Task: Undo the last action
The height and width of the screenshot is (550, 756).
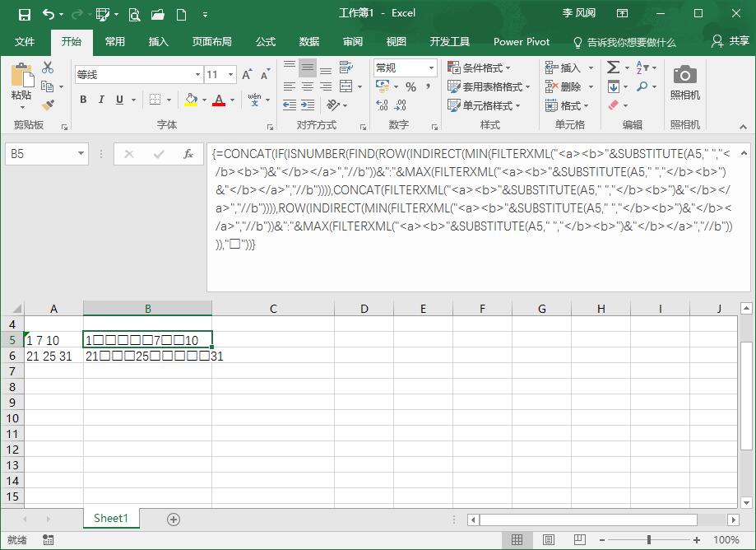Action: 49,15
